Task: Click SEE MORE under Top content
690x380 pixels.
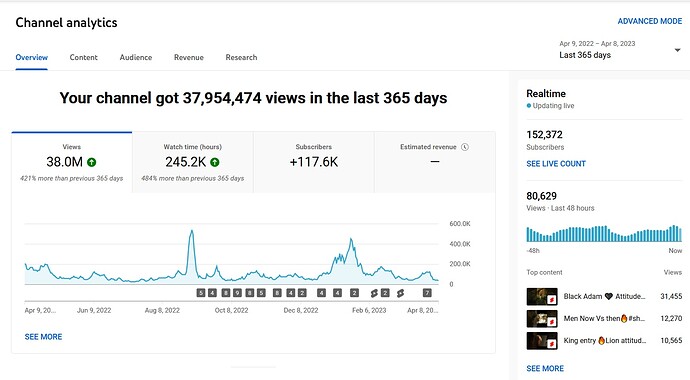Action: click(545, 369)
